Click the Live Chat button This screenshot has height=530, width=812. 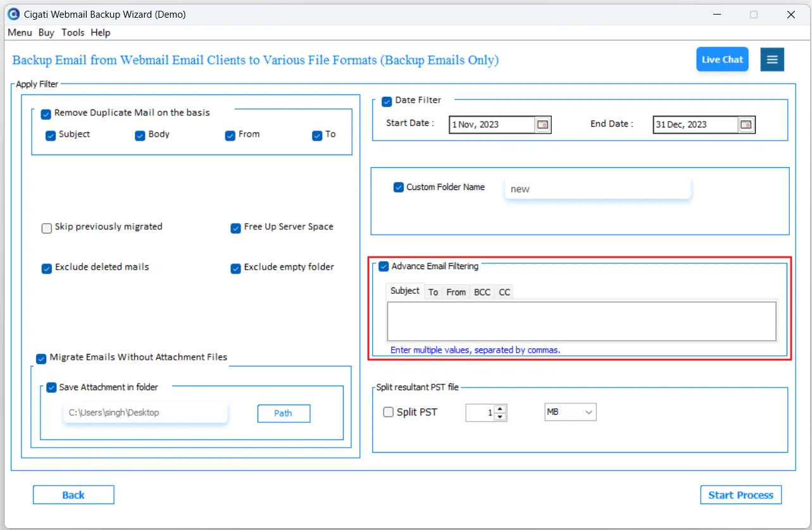(722, 60)
